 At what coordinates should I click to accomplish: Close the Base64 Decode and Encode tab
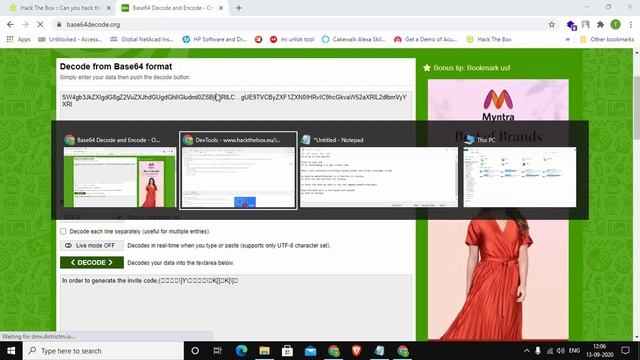click(221, 8)
